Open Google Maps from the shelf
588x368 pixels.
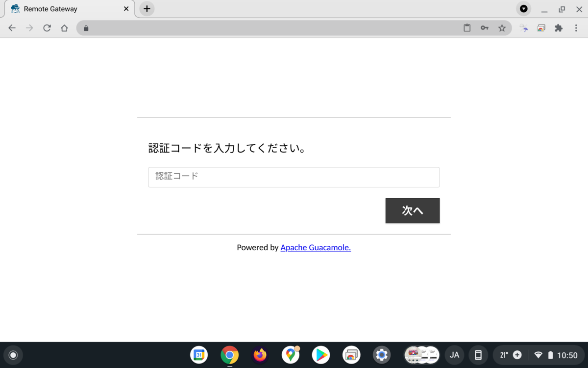[x=291, y=355]
